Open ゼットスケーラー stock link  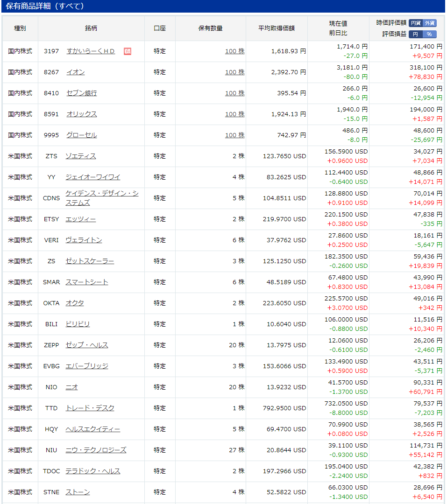coord(90,261)
